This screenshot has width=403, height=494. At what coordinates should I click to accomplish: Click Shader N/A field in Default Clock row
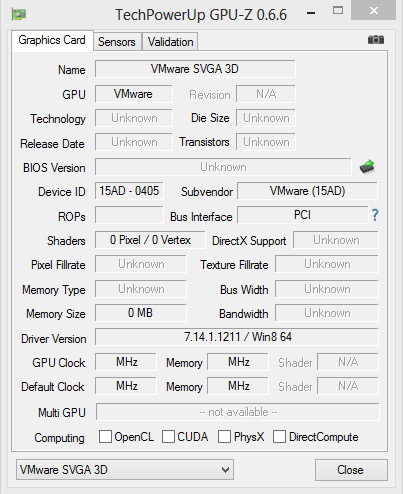(x=348, y=386)
